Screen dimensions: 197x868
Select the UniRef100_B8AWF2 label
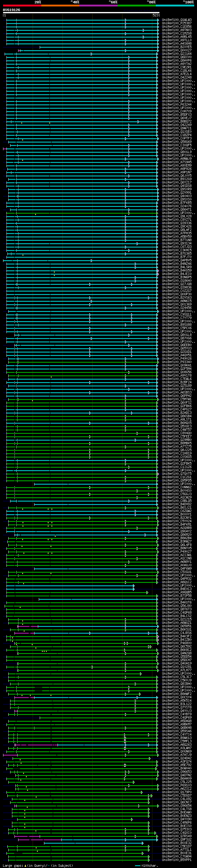click(177, 694)
